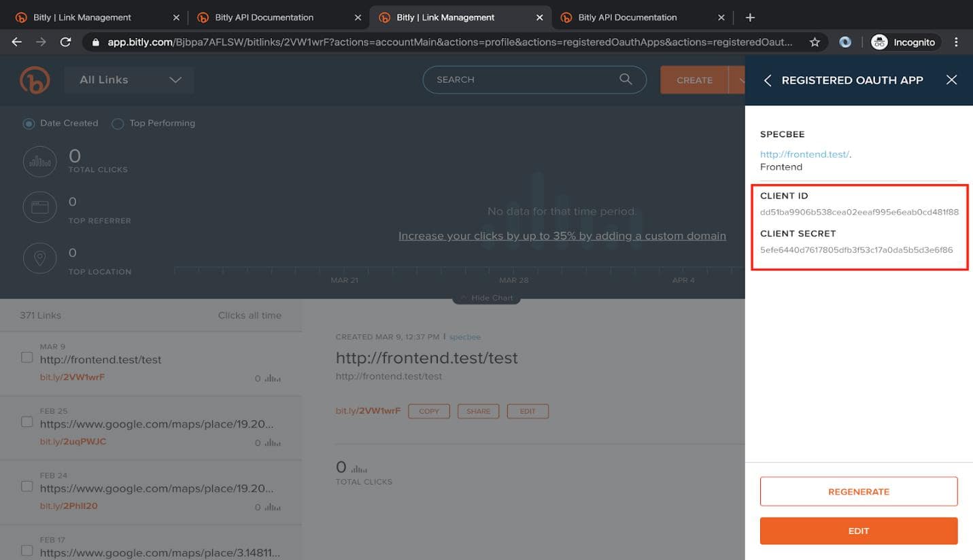Click the Clicks all time column label

(250, 315)
